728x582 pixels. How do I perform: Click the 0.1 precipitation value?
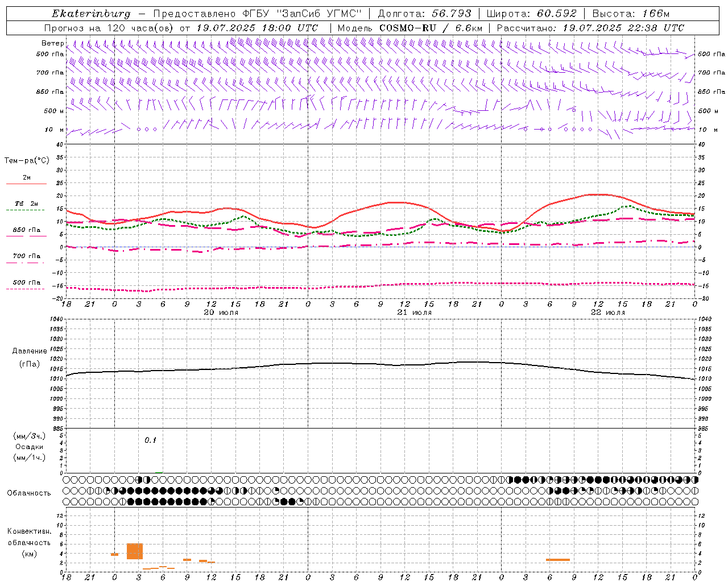pyautogui.click(x=150, y=440)
